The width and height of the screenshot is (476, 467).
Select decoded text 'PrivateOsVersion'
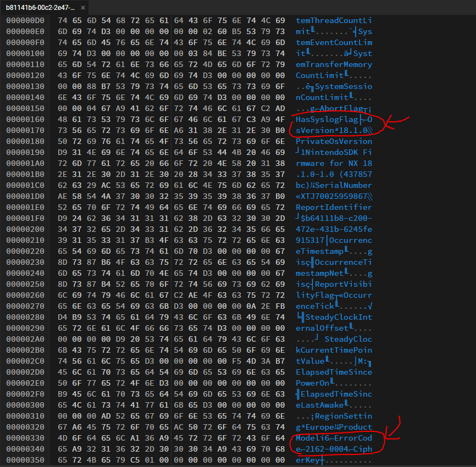click(x=334, y=141)
